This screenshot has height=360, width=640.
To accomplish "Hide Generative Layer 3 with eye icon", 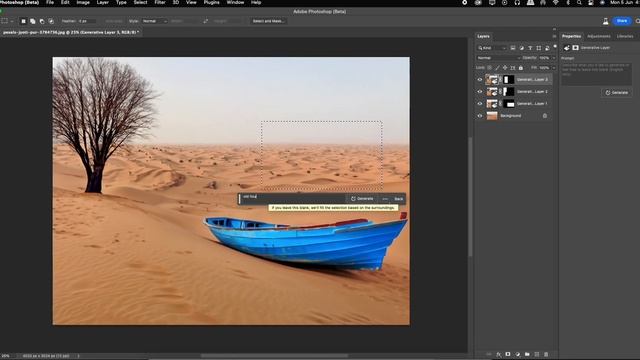I will 480,80.
